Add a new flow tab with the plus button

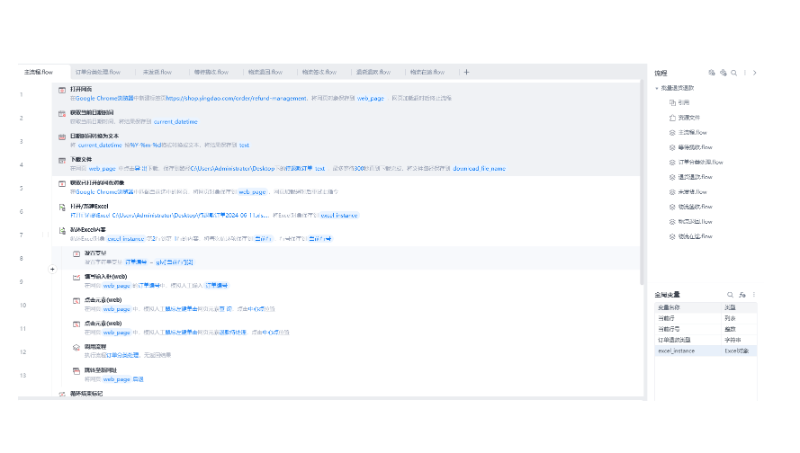466,72
